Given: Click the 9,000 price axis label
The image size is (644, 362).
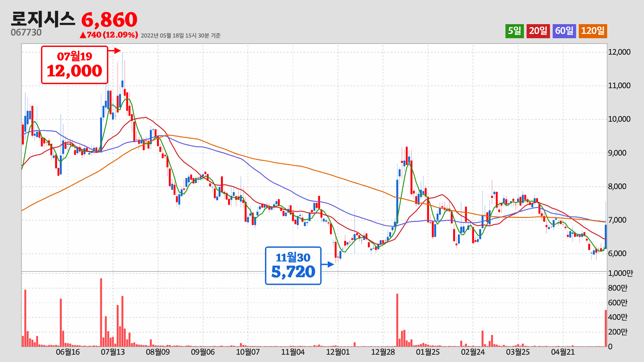Looking at the screenshot, I should tap(617, 153).
